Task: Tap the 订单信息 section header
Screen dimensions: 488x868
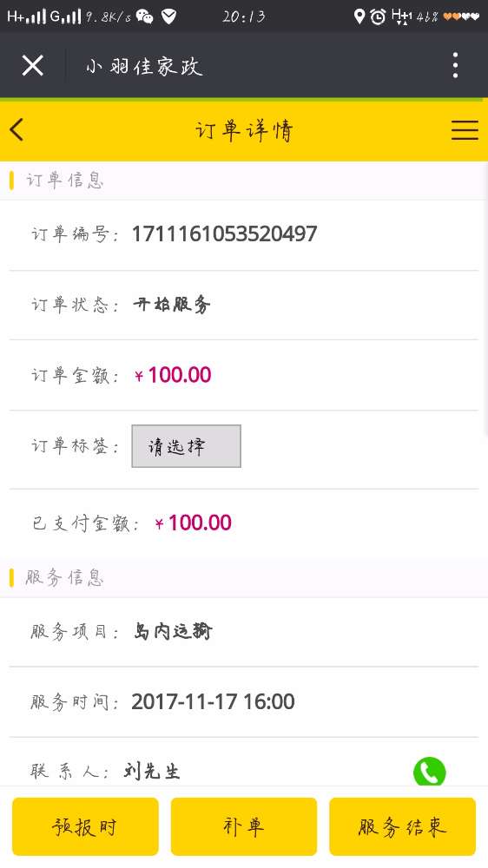Action: click(x=65, y=181)
